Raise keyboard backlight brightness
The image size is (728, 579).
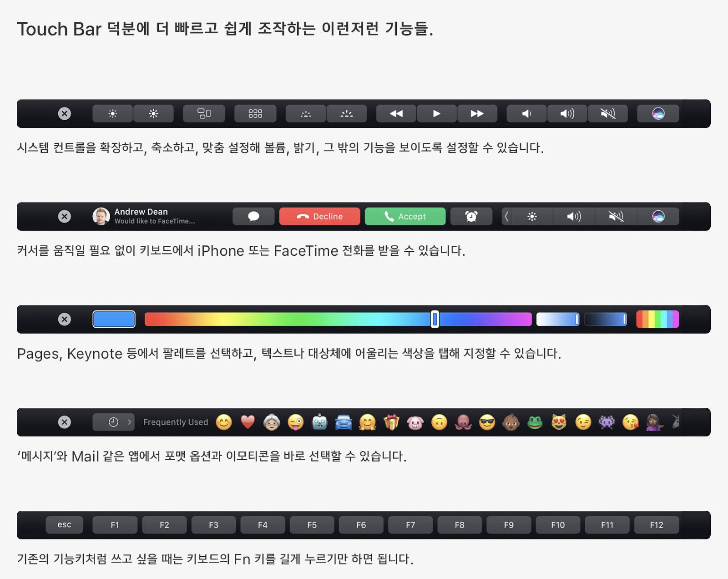[347, 114]
